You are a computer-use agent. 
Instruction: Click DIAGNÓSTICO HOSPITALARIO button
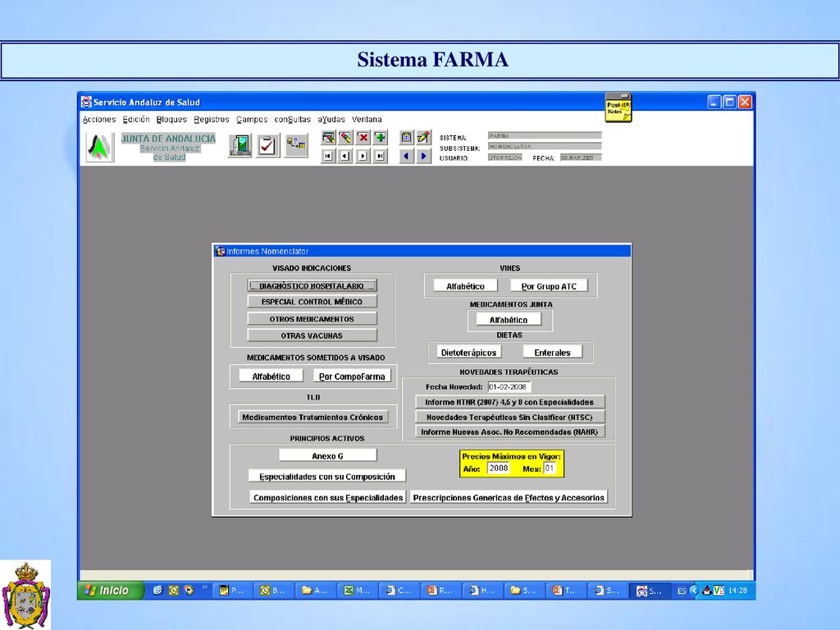[x=312, y=285]
